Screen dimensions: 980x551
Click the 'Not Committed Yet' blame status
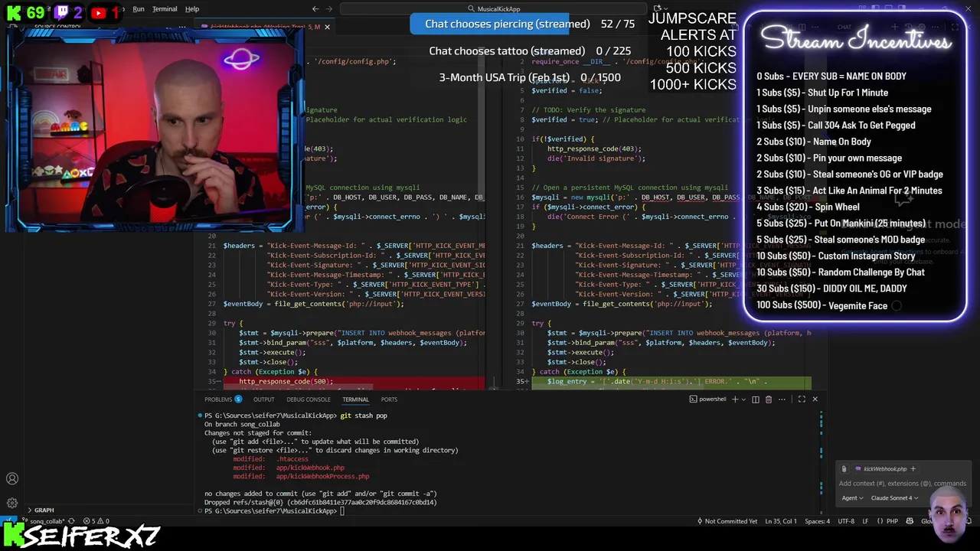click(727, 521)
